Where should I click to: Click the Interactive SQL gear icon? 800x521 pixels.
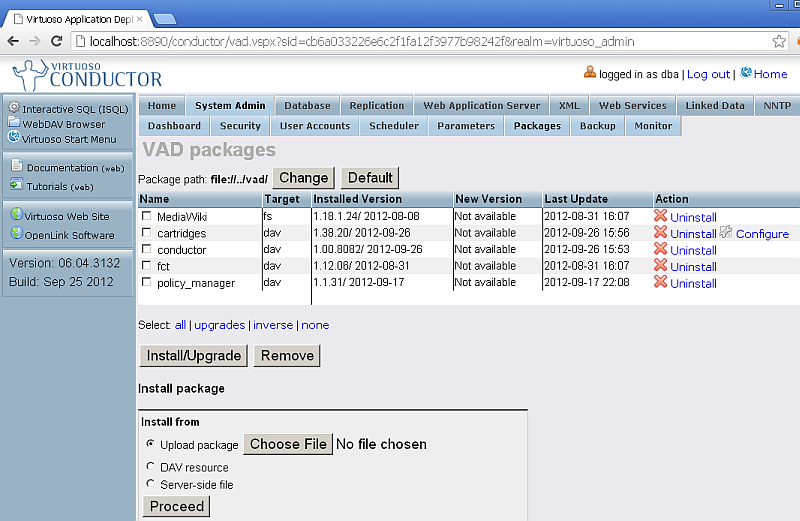pos(14,108)
